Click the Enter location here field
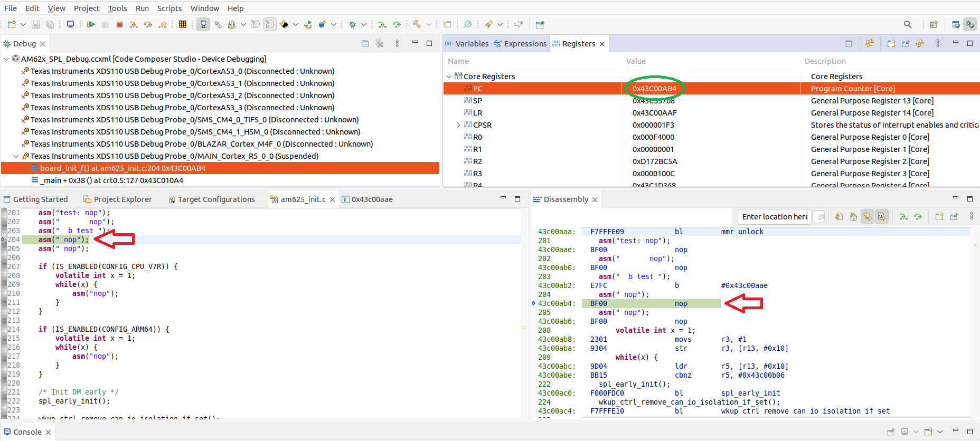 (774, 217)
